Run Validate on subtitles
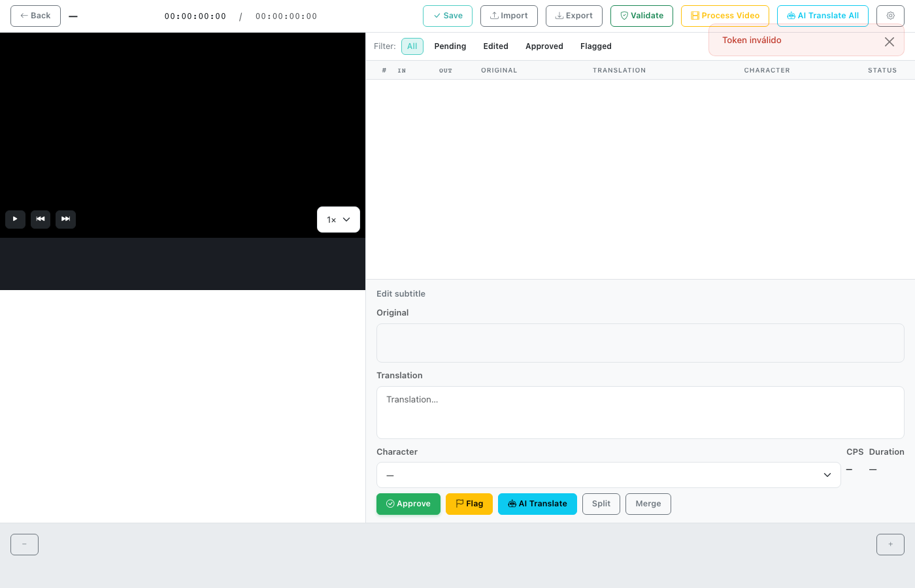Image resolution: width=915 pixels, height=588 pixels. (642, 16)
